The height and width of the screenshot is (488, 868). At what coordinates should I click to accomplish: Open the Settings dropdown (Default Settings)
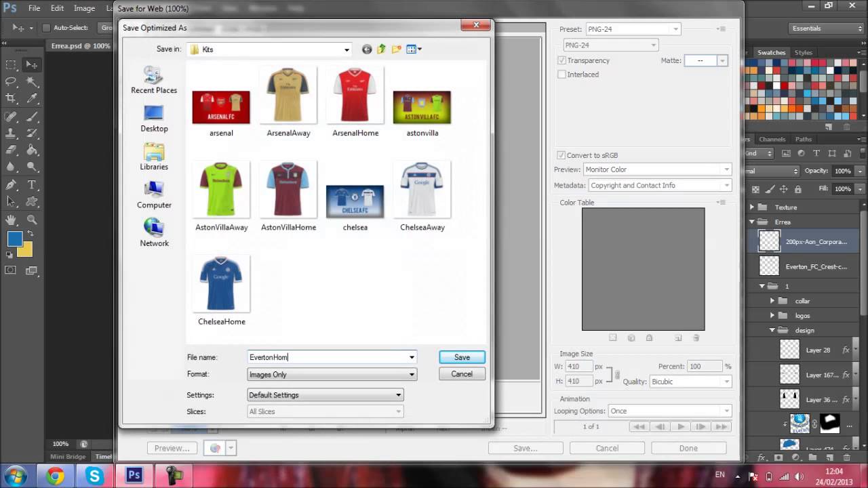tap(325, 394)
